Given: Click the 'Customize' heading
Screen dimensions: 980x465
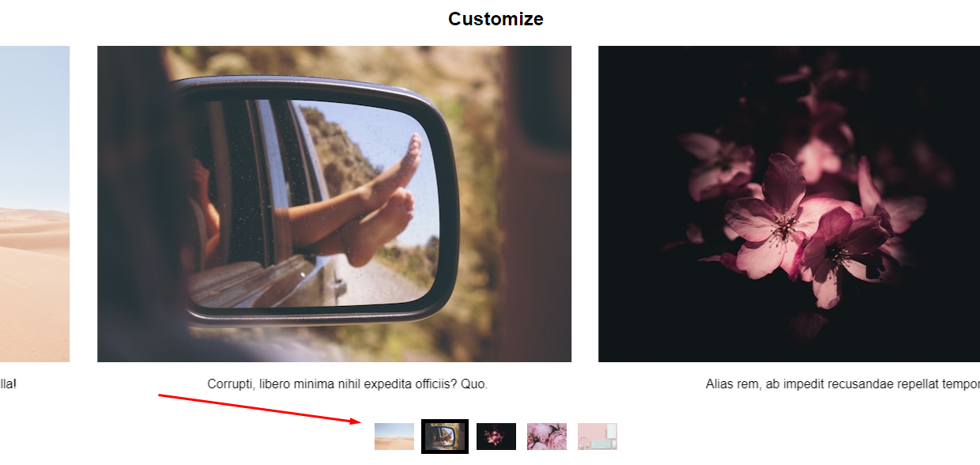Looking at the screenshot, I should pyautogui.click(x=496, y=19).
